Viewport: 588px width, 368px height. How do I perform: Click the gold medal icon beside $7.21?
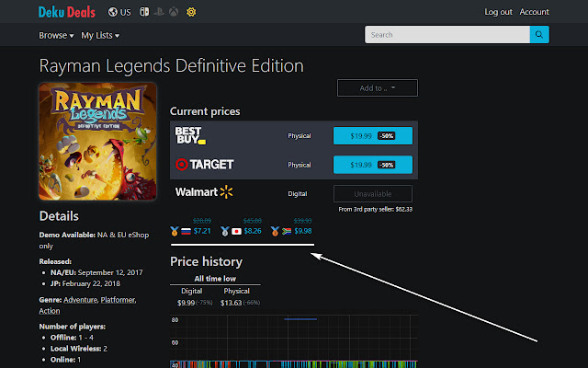175,231
